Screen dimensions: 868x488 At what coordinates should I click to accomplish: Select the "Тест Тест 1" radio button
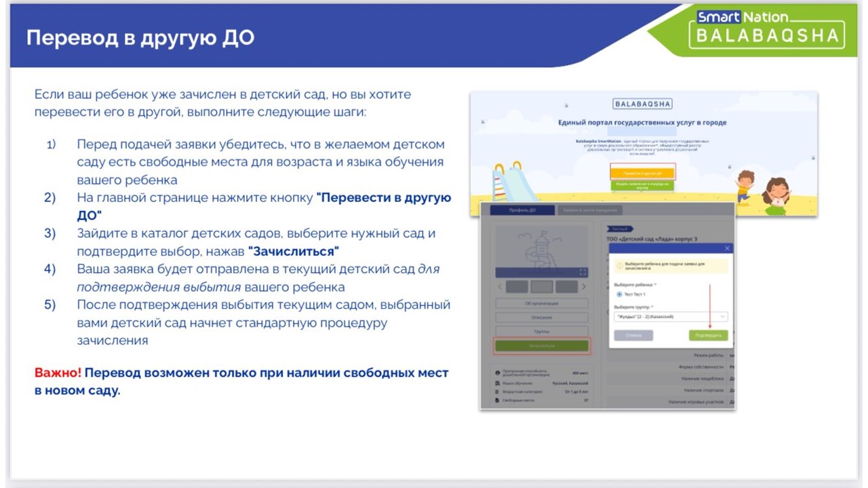click(619, 295)
